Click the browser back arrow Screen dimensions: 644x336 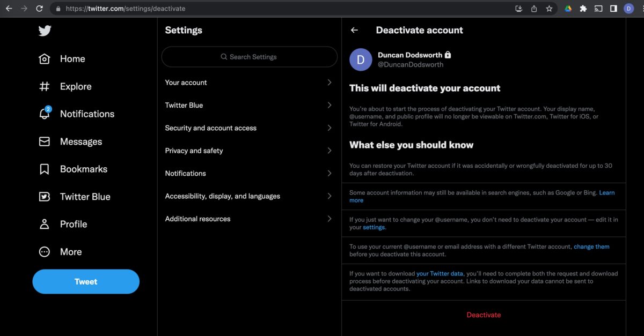click(9, 9)
